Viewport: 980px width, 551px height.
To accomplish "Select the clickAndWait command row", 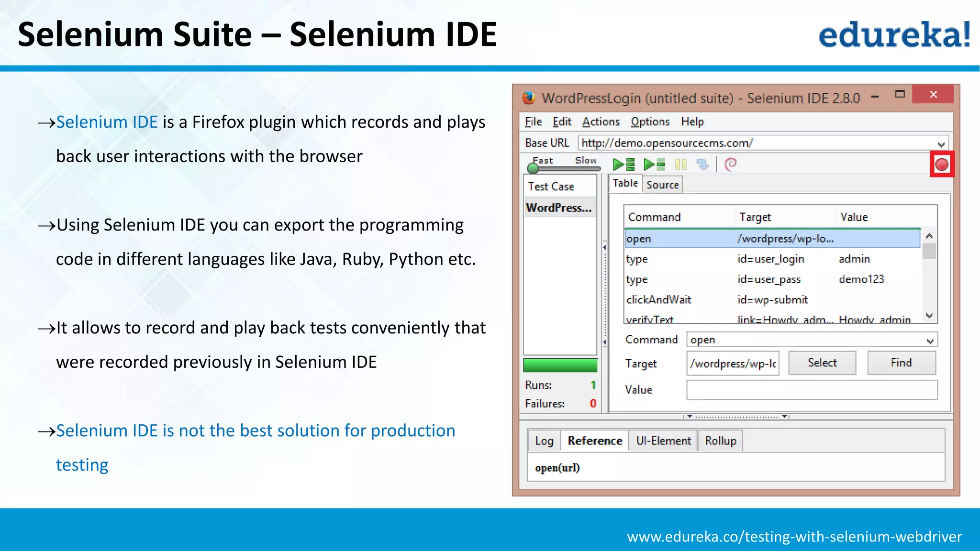I will click(772, 299).
